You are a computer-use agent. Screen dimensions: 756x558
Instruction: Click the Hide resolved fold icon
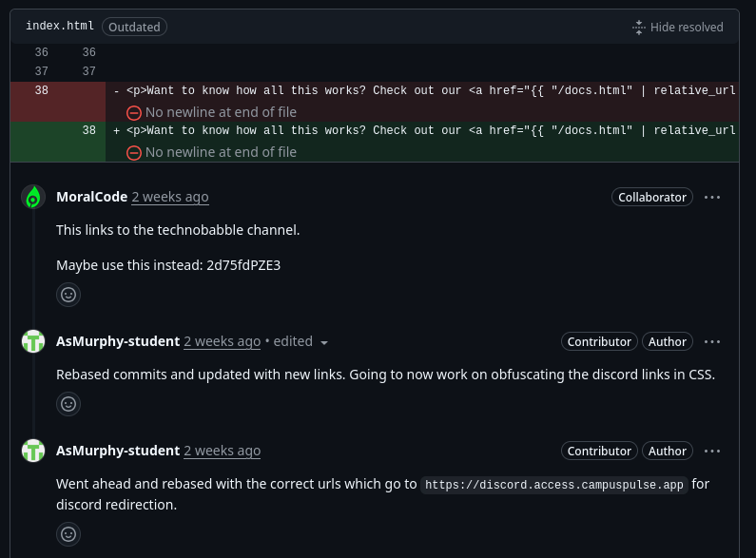[639, 28]
